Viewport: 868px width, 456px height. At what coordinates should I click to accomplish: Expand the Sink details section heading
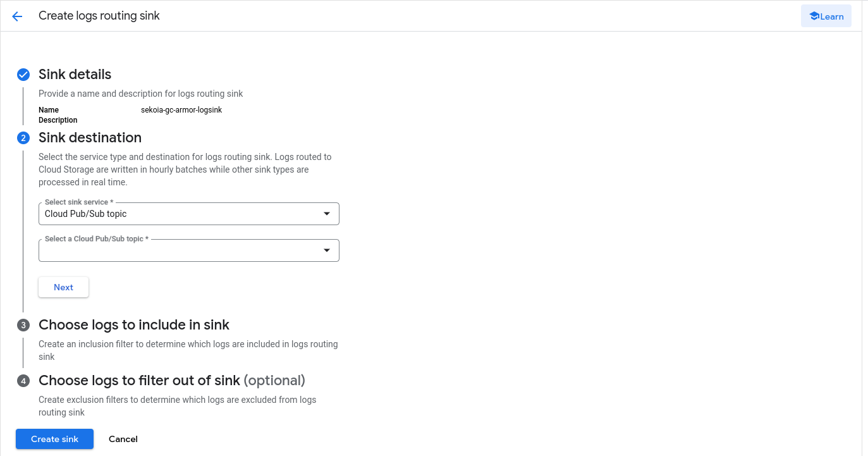pyautogui.click(x=75, y=75)
